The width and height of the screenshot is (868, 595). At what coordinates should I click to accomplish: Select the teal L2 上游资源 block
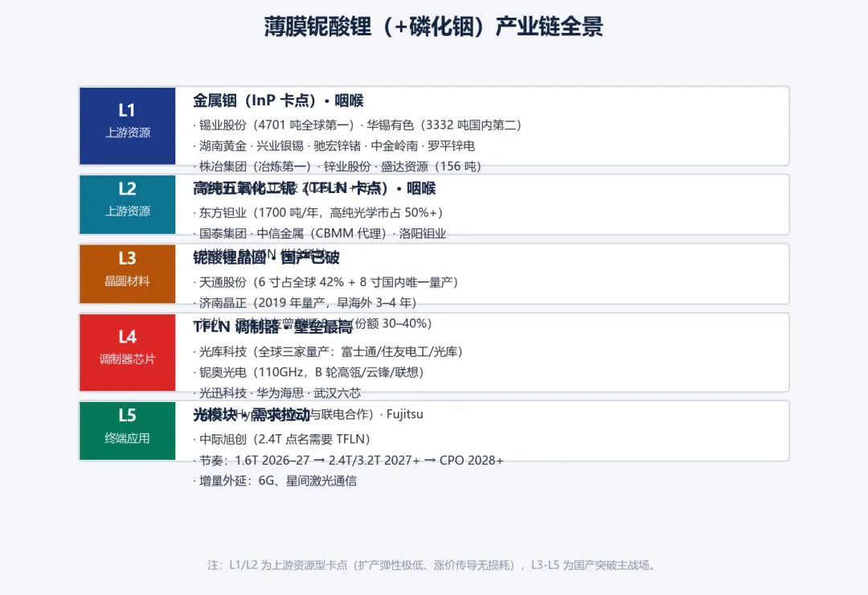coord(127,204)
